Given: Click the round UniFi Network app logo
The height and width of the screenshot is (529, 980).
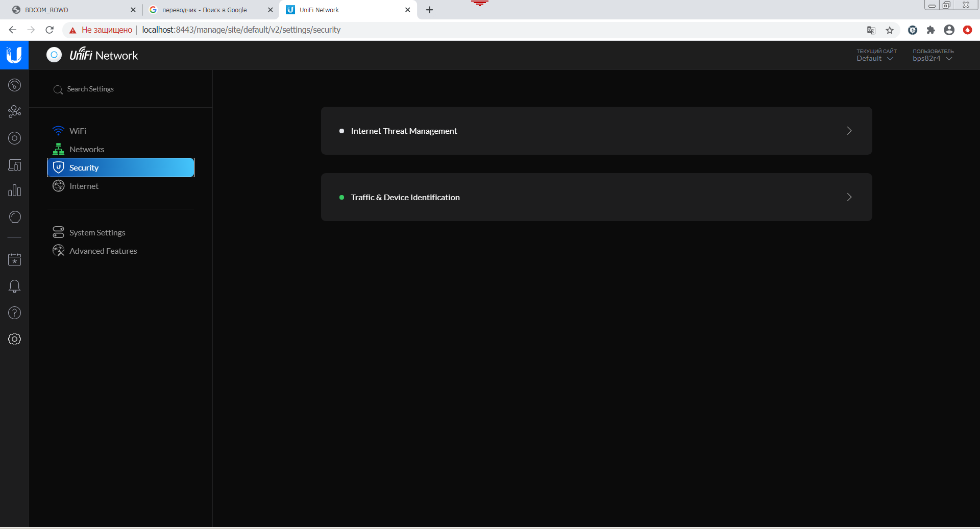Looking at the screenshot, I should [x=54, y=55].
